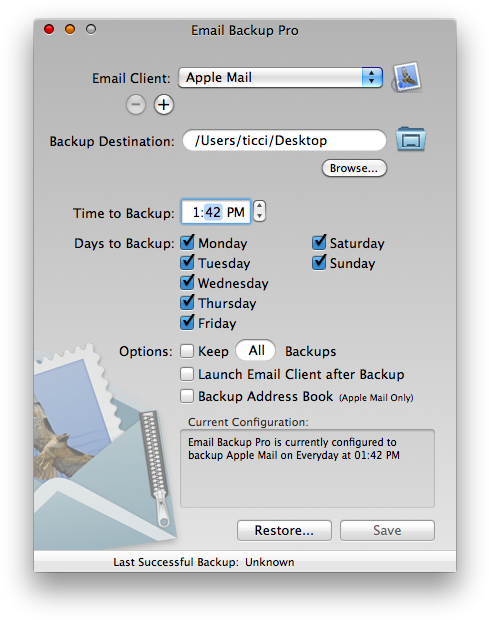
Task: Browse for a backup destination
Action: click(x=354, y=168)
